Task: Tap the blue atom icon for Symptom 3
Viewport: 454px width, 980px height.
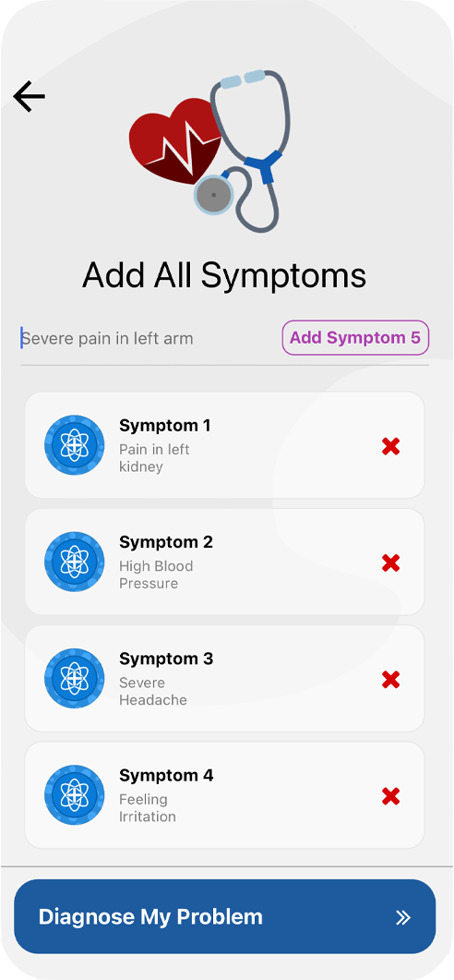Action: [75, 679]
